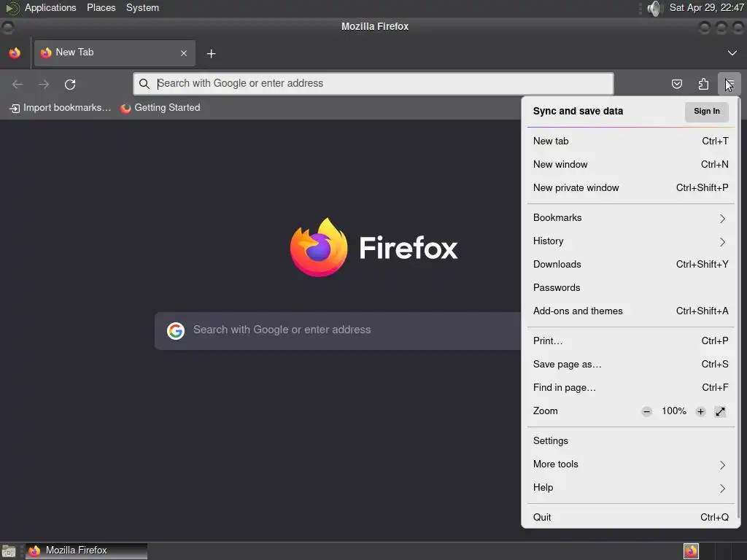Image resolution: width=747 pixels, height=560 pixels.
Task: Expand Help submenu
Action: pos(630,488)
